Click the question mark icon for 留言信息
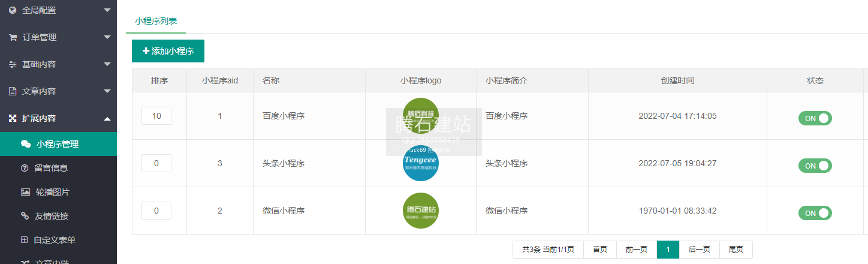This screenshot has width=868, height=264. [25, 168]
